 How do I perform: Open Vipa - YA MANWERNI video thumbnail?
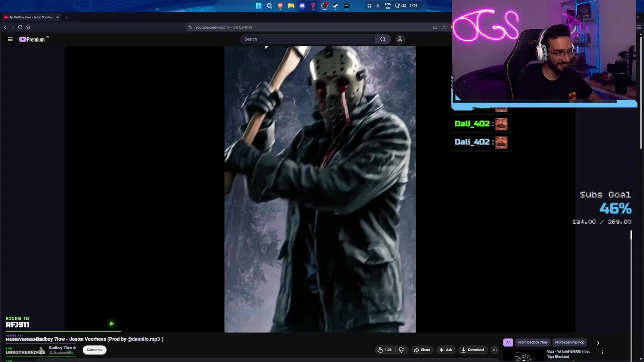pyautogui.click(x=524, y=356)
